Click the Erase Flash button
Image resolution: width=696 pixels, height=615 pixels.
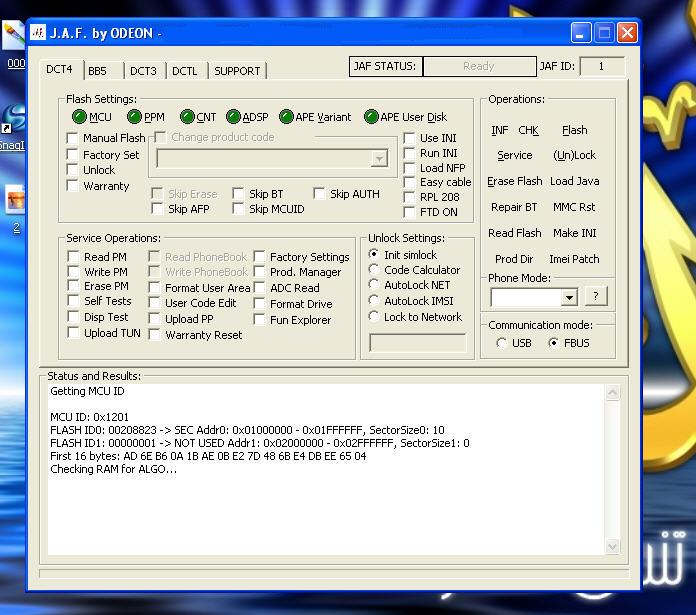[514, 181]
